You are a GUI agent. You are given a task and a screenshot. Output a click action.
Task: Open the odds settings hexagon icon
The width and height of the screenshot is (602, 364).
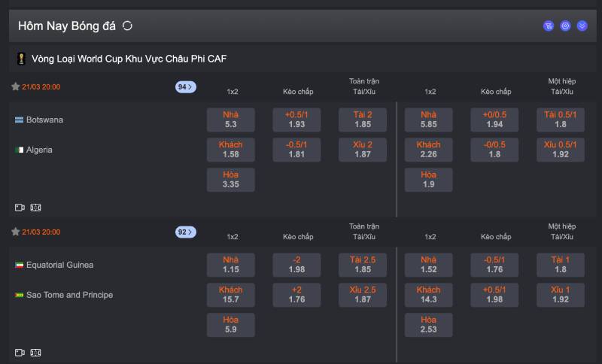[x=565, y=26]
